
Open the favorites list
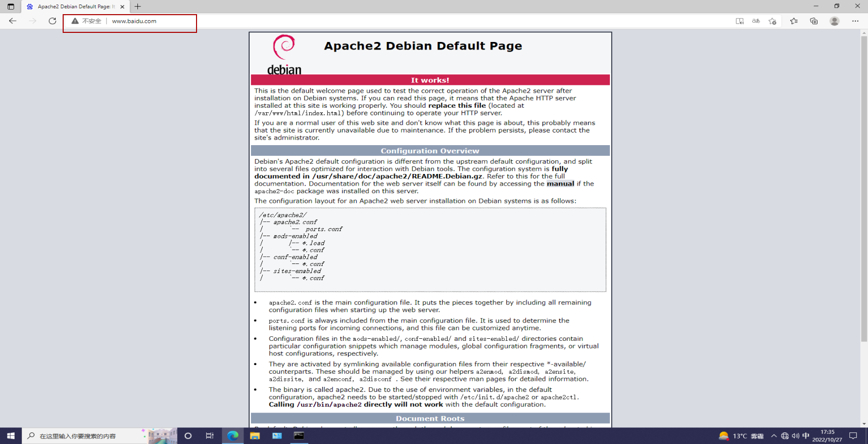(x=794, y=21)
